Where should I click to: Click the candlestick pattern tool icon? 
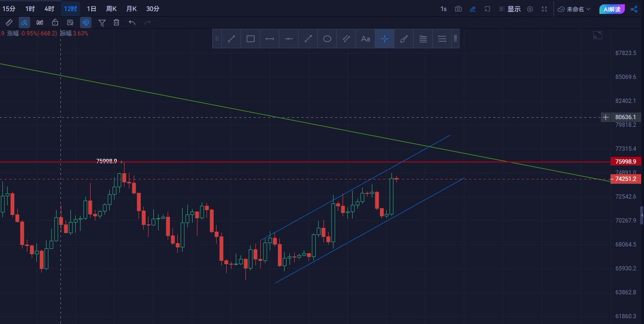tap(40, 23)
